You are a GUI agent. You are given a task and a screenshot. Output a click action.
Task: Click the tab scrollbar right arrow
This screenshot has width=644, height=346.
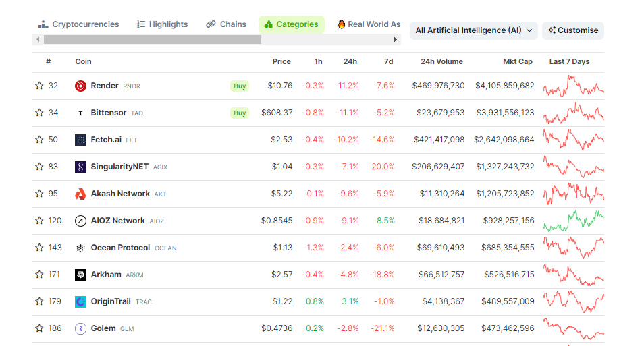coord(395,39)
